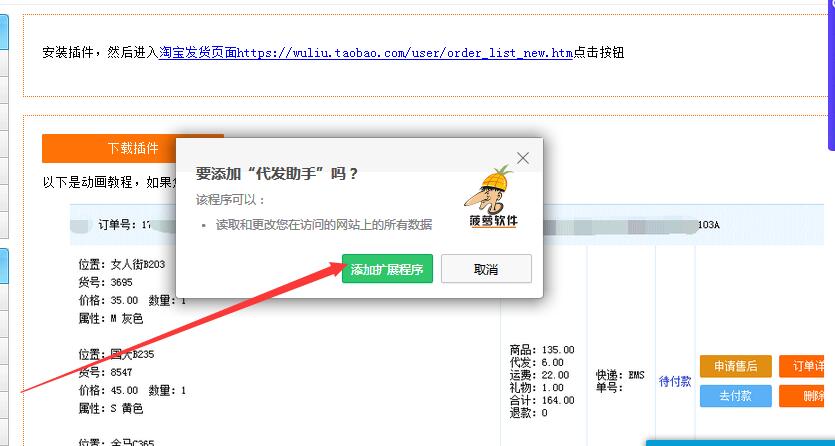Viewport: 835px width, 446px height.
Task: Click the 申请售后 button
Action: click(735, 366)
